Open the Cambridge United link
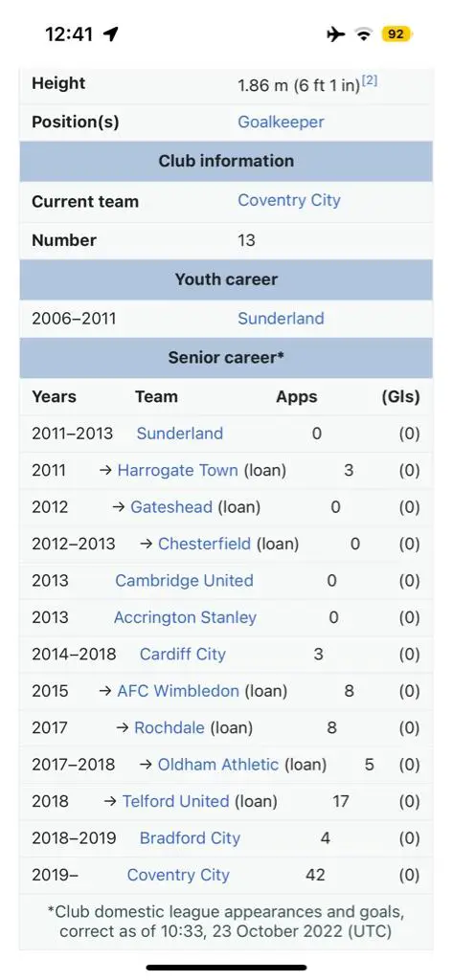The image size is (453, 980). 184,581
